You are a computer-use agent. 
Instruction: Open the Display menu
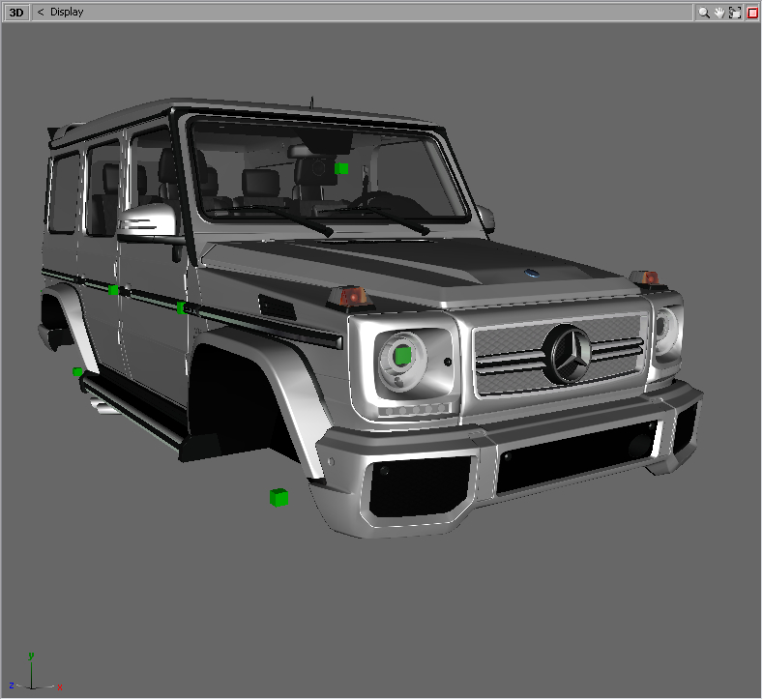(67, 13)
